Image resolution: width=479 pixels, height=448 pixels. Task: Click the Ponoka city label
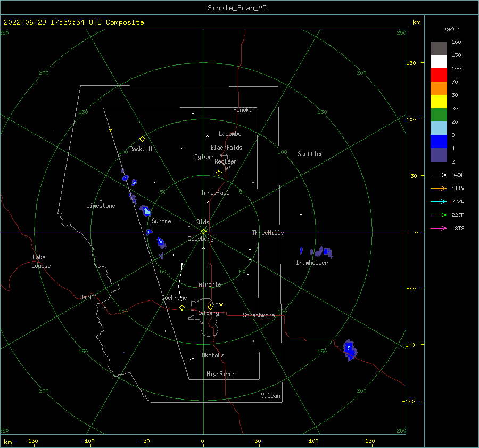click(243, 110)
